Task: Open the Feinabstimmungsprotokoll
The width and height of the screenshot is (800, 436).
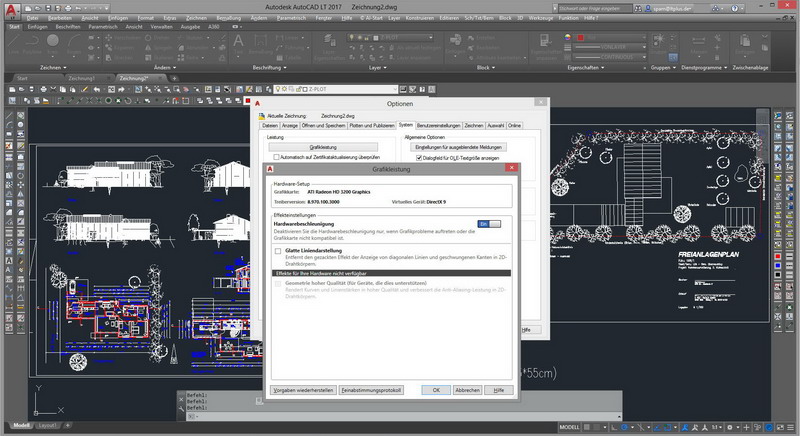Action: pyautogui.click(x=371, y=390)
